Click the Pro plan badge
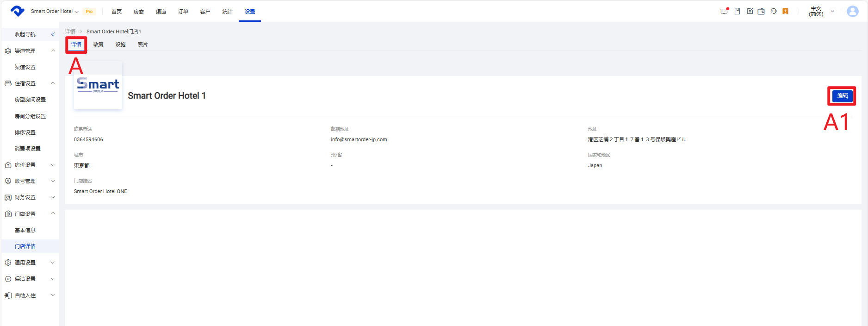868x326 pixels. (x=89, y=12)
